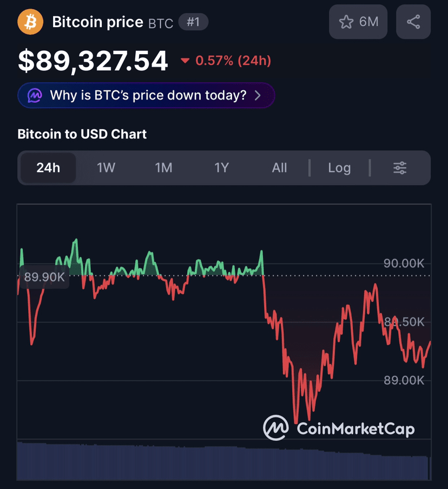Switch chart to 1W timeframe

point(106,168)
